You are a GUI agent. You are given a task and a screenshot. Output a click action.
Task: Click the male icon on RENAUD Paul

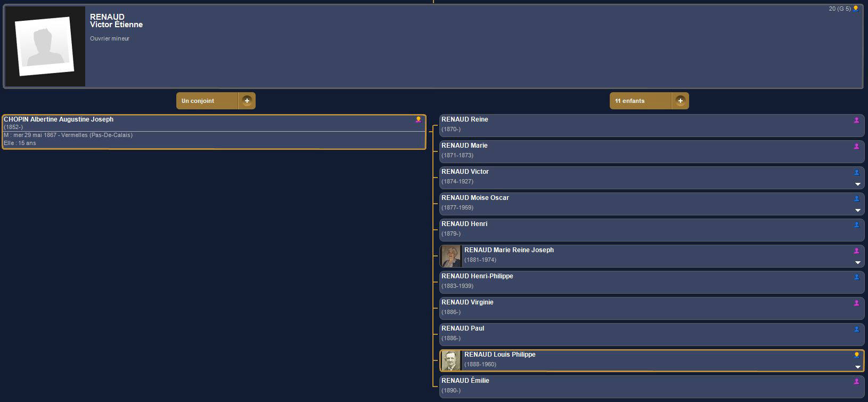[x=856, y=329]
